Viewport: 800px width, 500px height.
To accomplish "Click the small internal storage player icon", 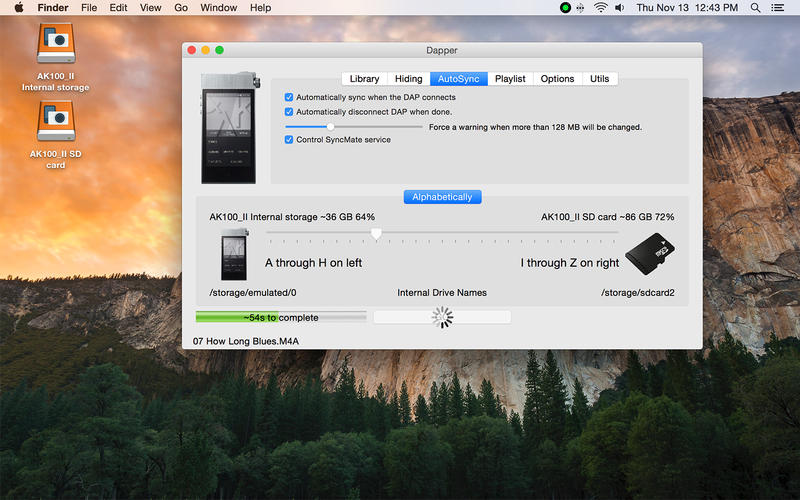I will pos(235,254).
